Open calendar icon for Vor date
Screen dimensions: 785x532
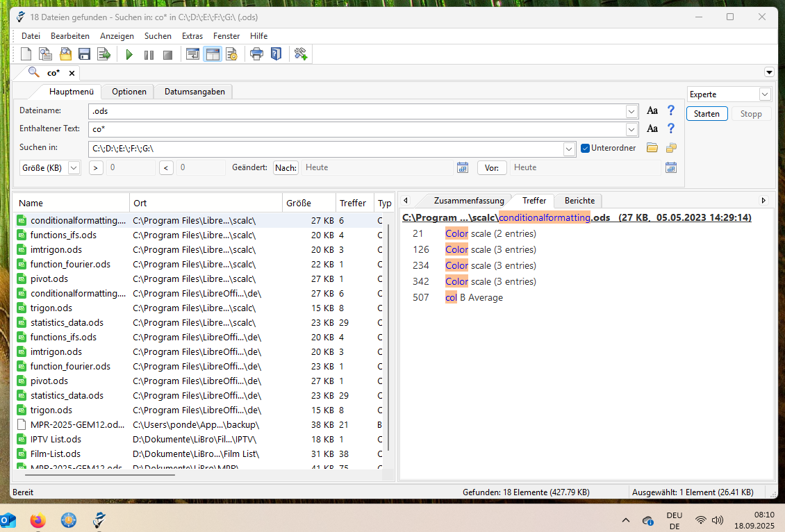click(x=671, y=167)
